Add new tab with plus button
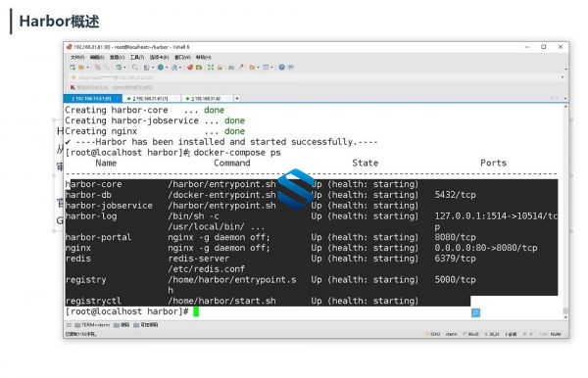 [x=237, y=99]
